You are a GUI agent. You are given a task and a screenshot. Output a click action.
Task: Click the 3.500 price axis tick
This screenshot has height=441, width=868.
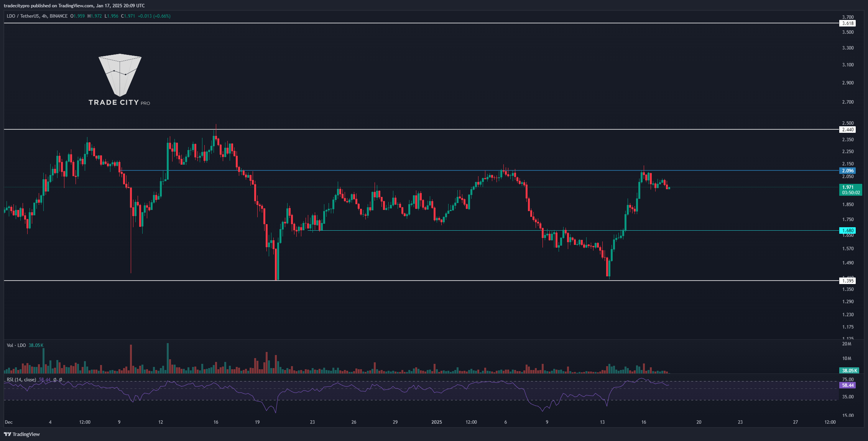coord(848,32)
